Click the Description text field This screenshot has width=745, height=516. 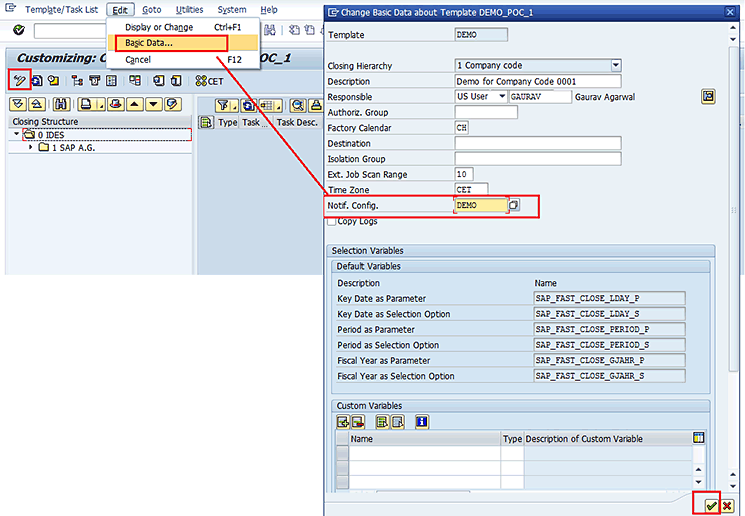[x=537, y=81]
